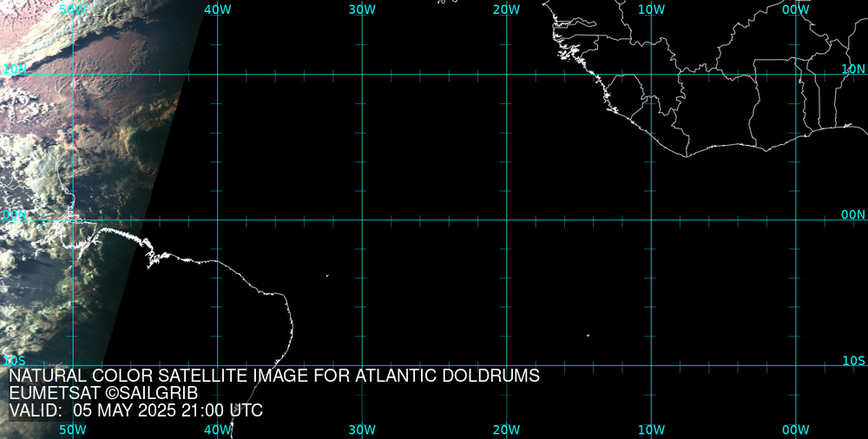The height and width of the screenshot is (439, 868).
Task: Click the 10W longitude label along the top edge
Action: coord(651,10)
